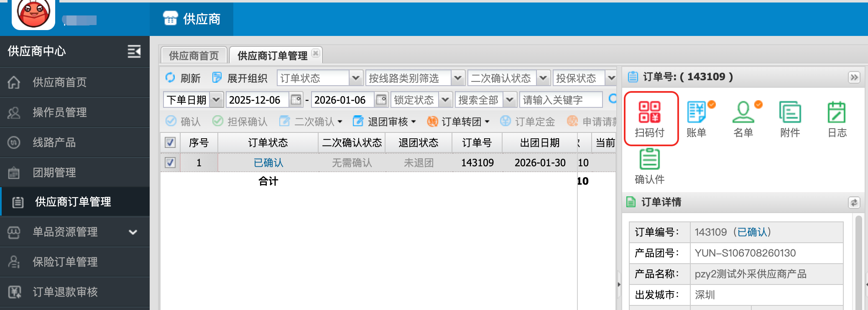This screenshot has height=310, width=868.
Task: Open the start date calendar picker
Action: click(x=296, y=100)
